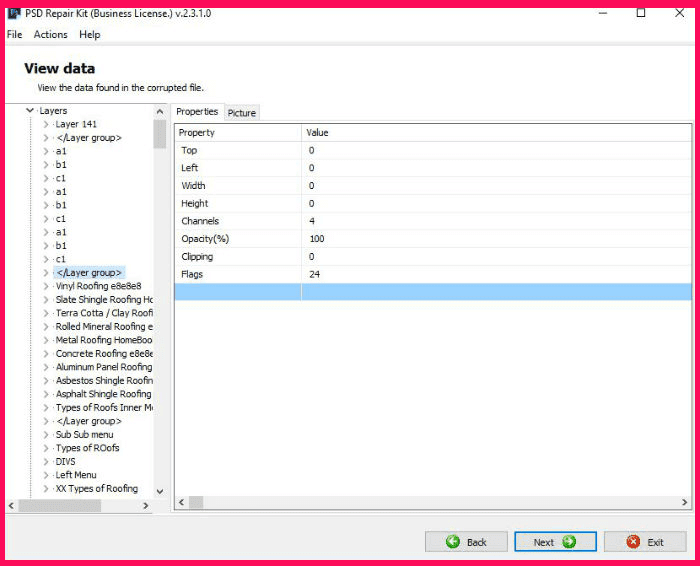Select the Types of ROofs layer
700x566 pixels.
pos(87,448)
